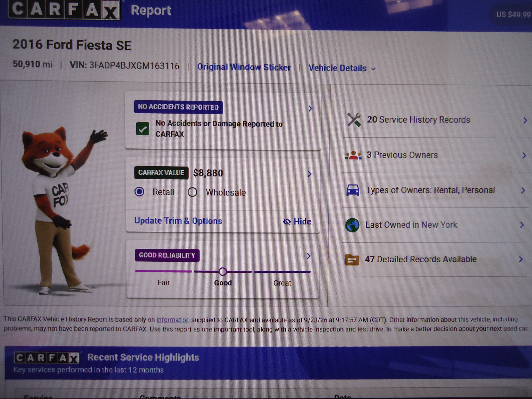Screen dimensions: 532x399
Task: Open the CARFAX Value details chevron
Action: tap(309, 174)
